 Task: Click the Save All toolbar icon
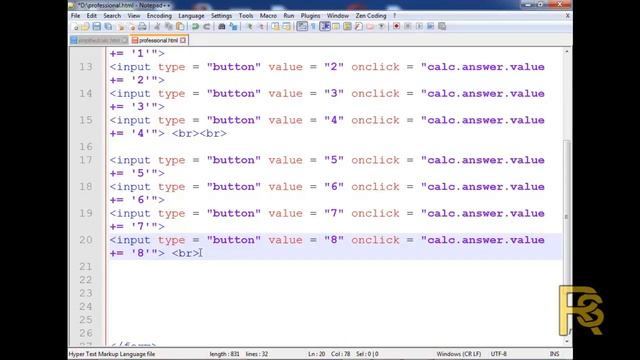(x=108, y=27)
